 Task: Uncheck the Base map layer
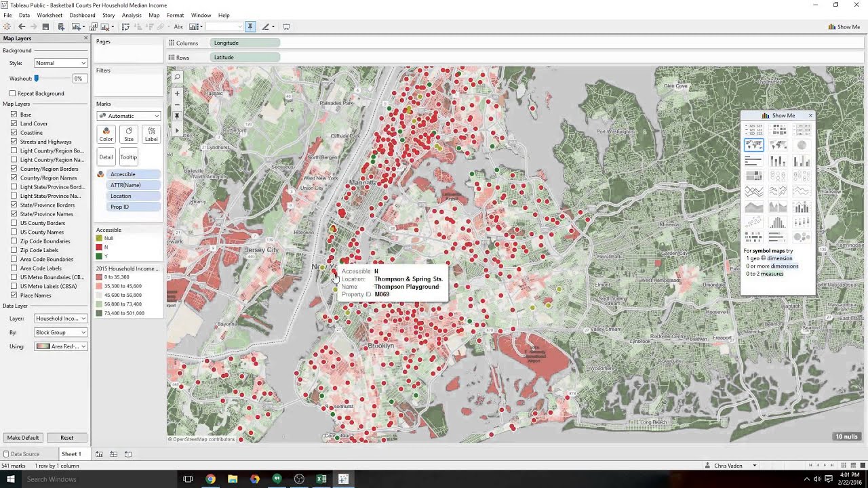pyautogui.click(x=14, y=115)
